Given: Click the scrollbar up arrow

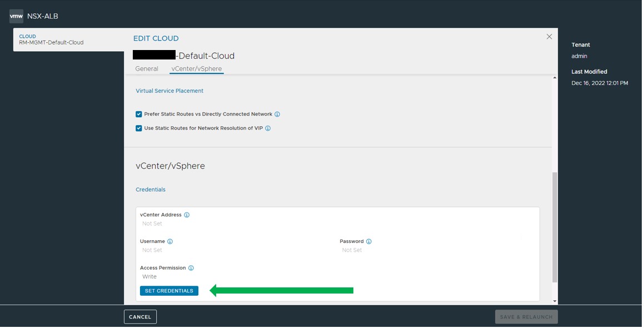Looking at the screenshot, I should 555,78.
